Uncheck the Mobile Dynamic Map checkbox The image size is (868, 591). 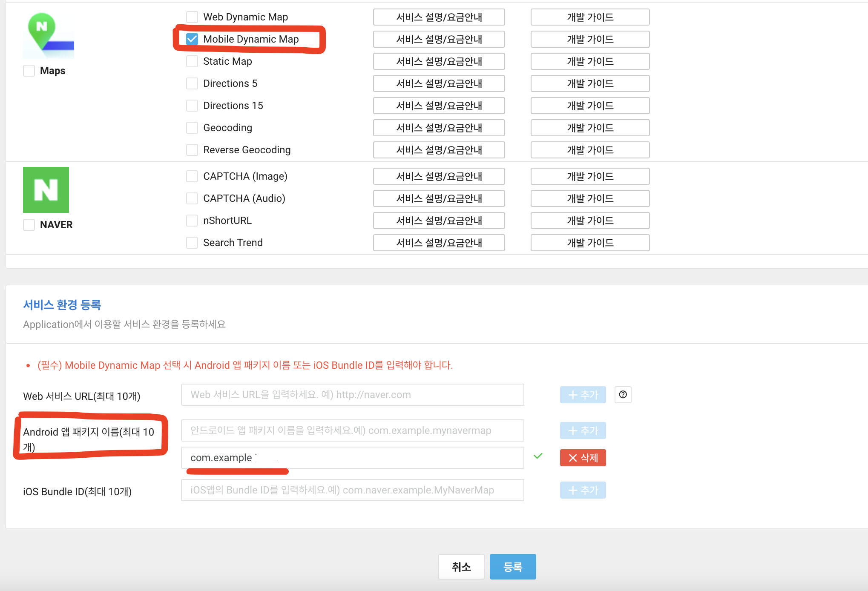(192, 39)
